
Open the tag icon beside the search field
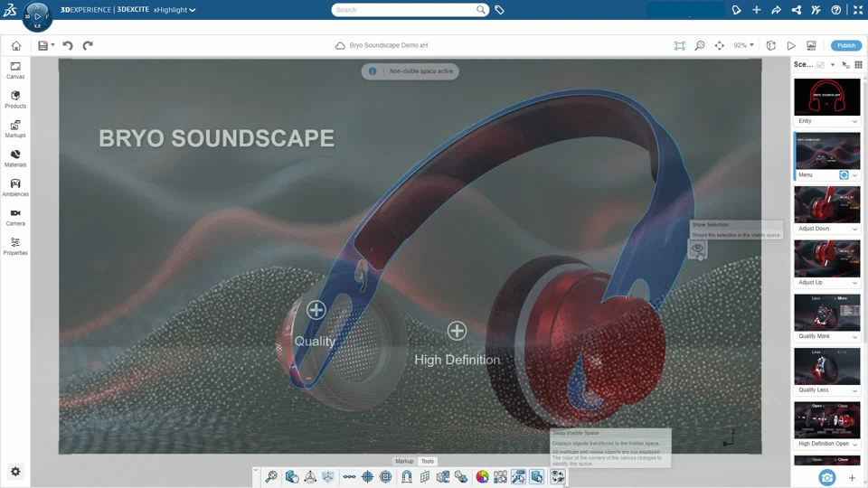[499, 10]
